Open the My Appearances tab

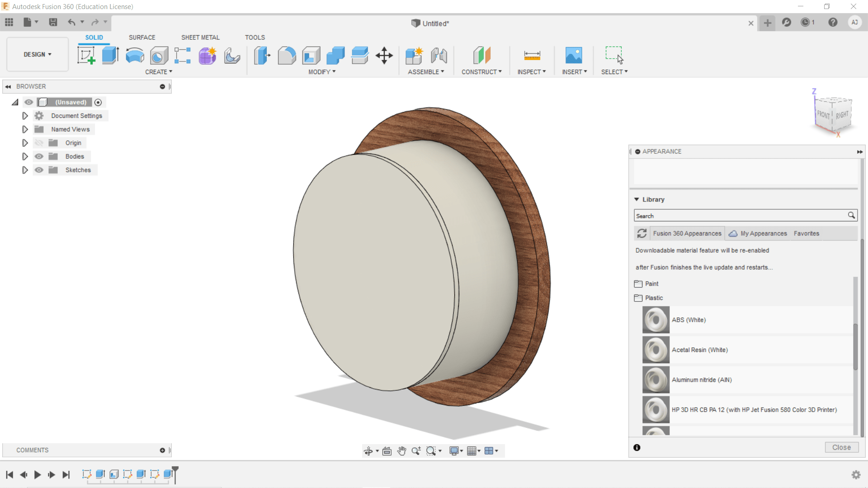tap(763, 234)
